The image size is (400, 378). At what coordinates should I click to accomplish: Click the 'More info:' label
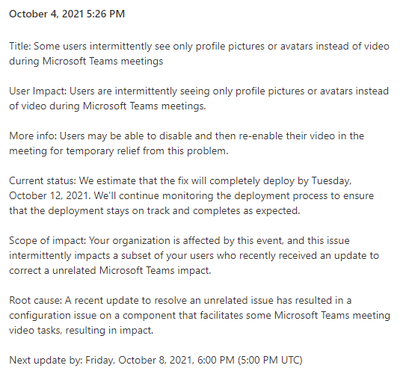click(33, 136)
